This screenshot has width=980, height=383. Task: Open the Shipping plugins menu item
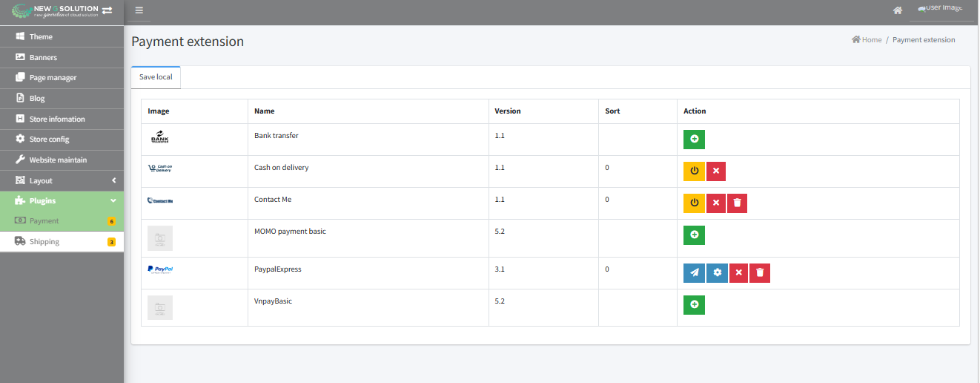(44, 242)
